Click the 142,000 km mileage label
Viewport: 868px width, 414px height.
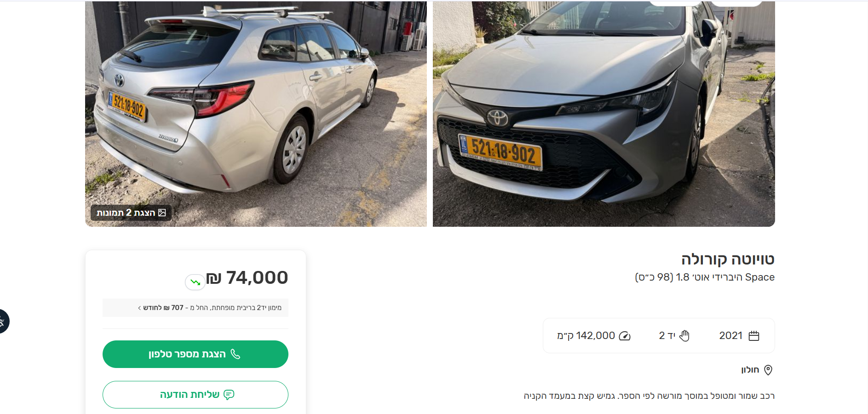click(586, 336)
